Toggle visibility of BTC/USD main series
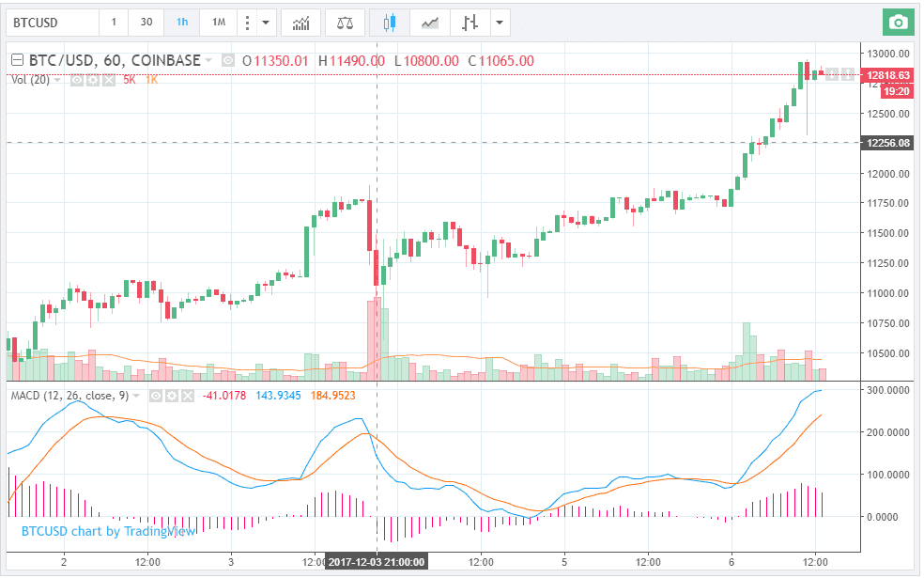Image resolution: width=924 pixels, height=578 pixels. [x=227, y=60]
